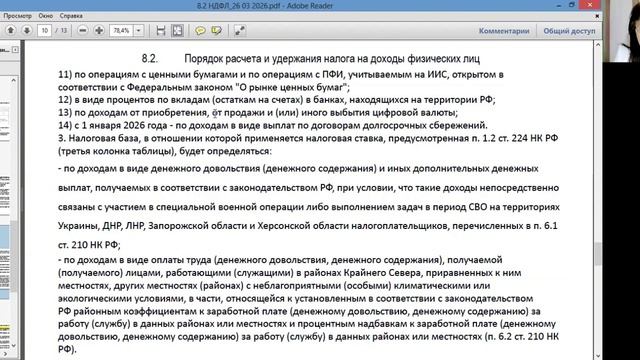Toggle read mode with the expand arrows icon

(x=240, y=31)
